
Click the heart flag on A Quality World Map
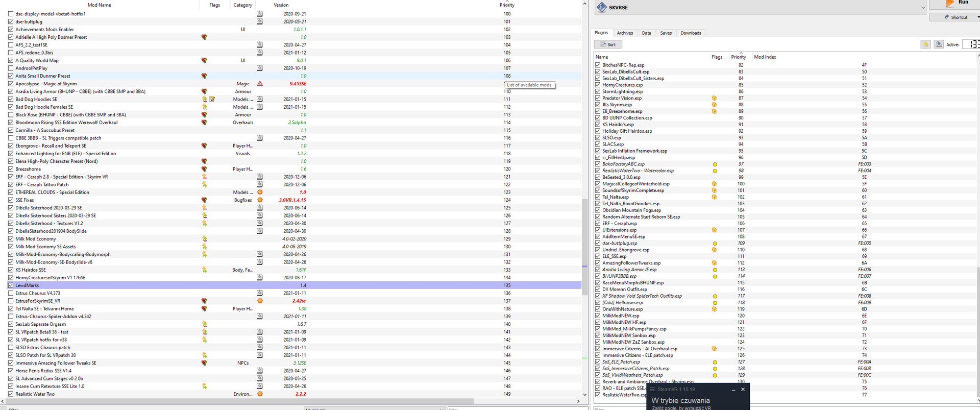(x=204, y=60)
